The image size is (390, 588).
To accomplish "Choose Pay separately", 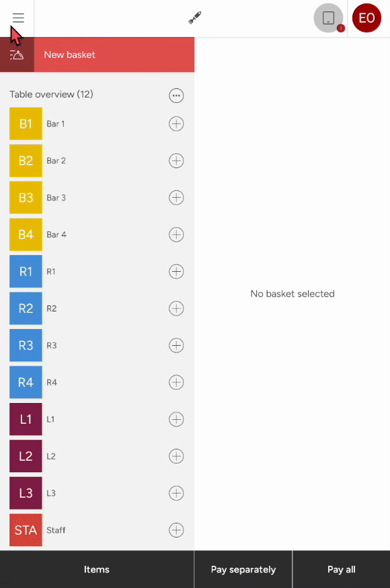I will point(243,569).
